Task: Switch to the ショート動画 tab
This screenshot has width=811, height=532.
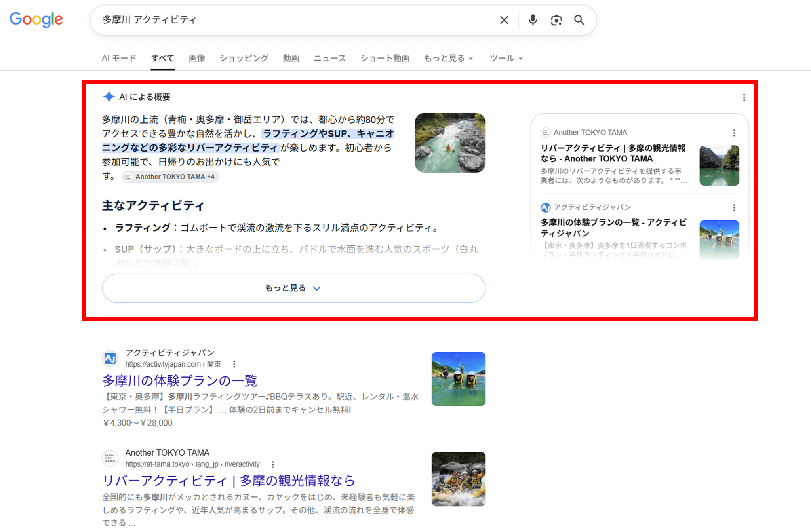Action: point(385,59)
